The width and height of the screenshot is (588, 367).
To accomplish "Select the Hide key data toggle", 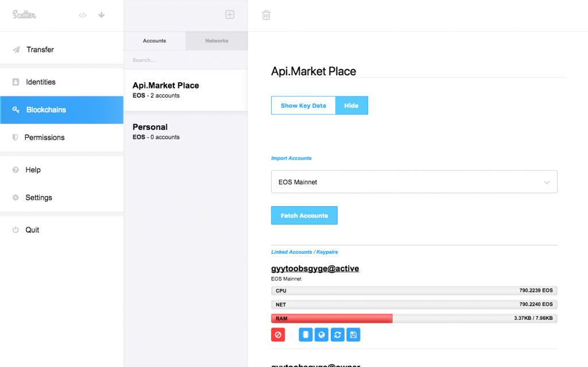I will coord(351,106).
